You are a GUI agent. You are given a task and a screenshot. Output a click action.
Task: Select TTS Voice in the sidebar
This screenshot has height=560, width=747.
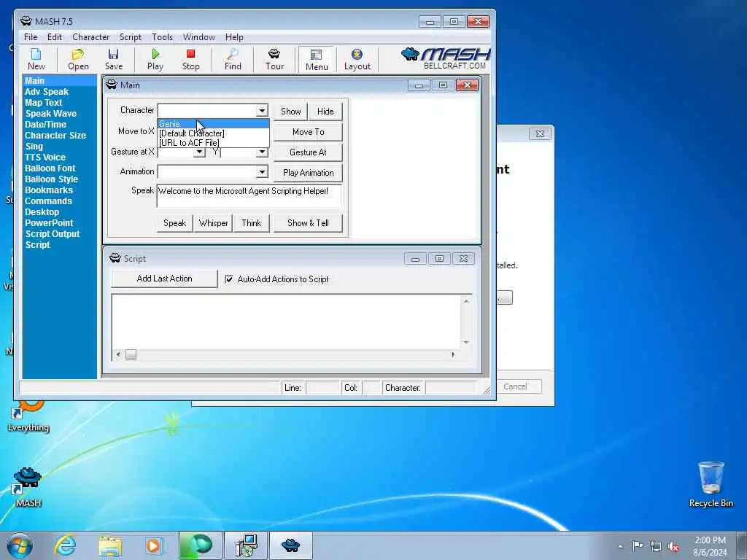point(45,157)
